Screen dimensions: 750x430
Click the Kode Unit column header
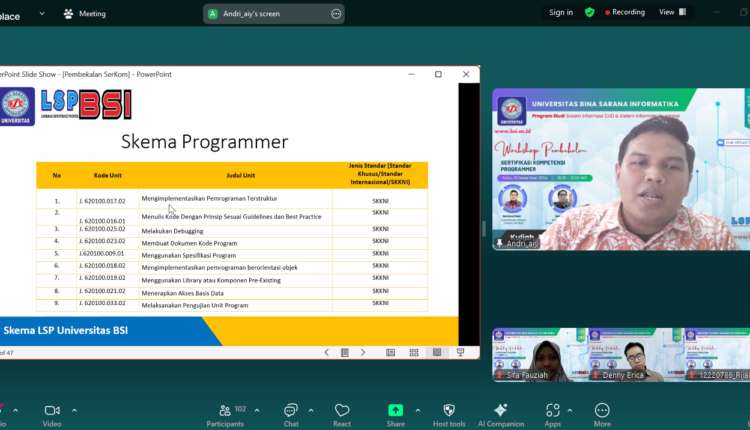click(108, 176)
